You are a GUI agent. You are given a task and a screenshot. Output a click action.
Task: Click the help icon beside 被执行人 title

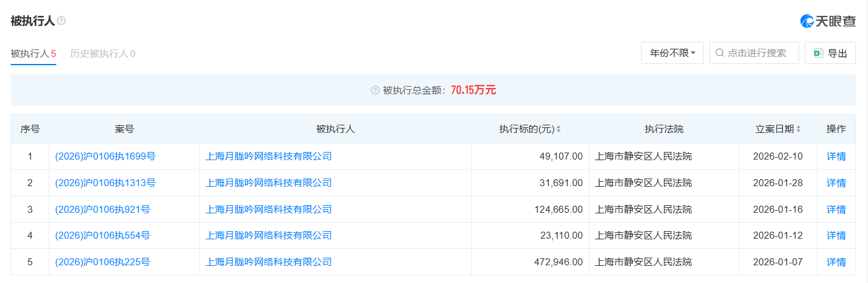tap(61, 21)
